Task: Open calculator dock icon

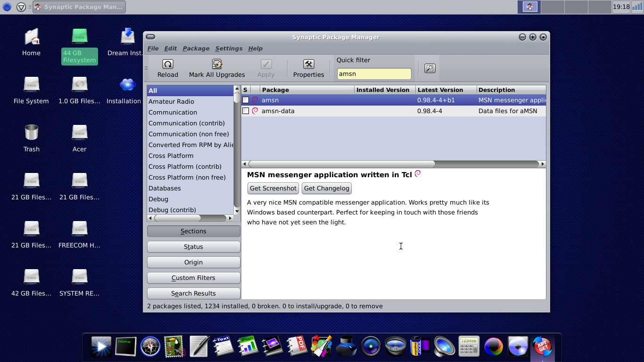Action: tap(469, 347)
